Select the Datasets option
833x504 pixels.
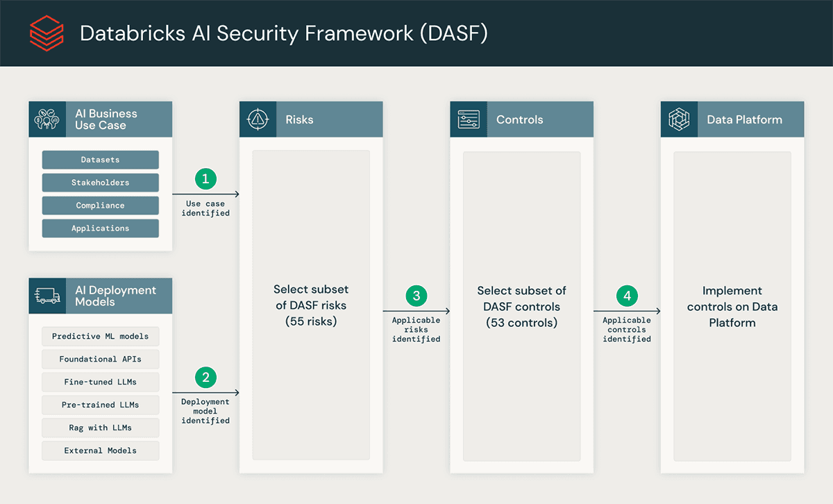click(x=100, y=160)
